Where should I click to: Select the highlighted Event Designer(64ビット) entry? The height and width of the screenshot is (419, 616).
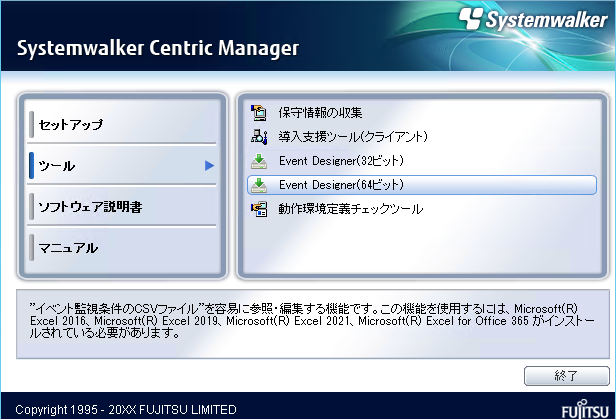pos(341,185)
